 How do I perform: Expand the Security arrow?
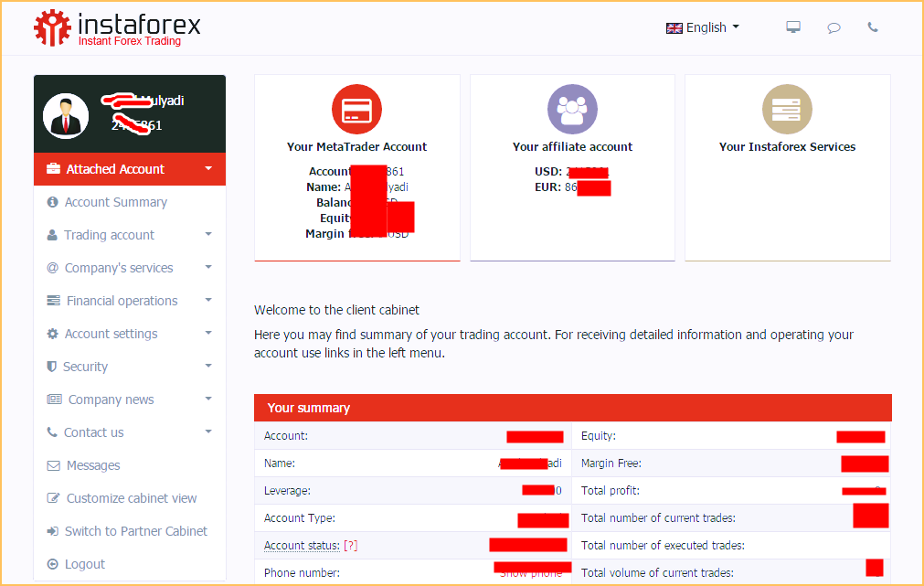[208, 366]
